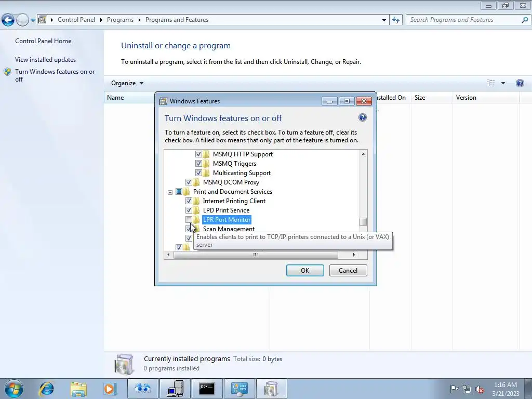Screen dimensions: 532x399
Task: Click the search magnifier icon
Action: (x=525, y=20)
